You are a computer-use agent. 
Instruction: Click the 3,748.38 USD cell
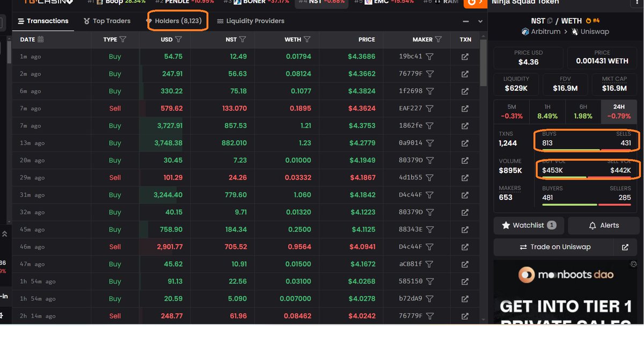[169, 143]
